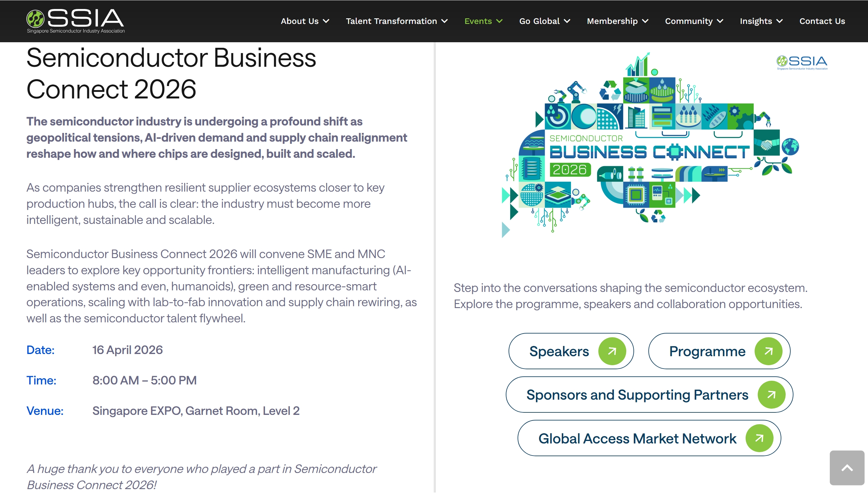Screen dimensions: 868x495
Task: Expand the Insights dropdown chevron
Action: tap(779, 21)
